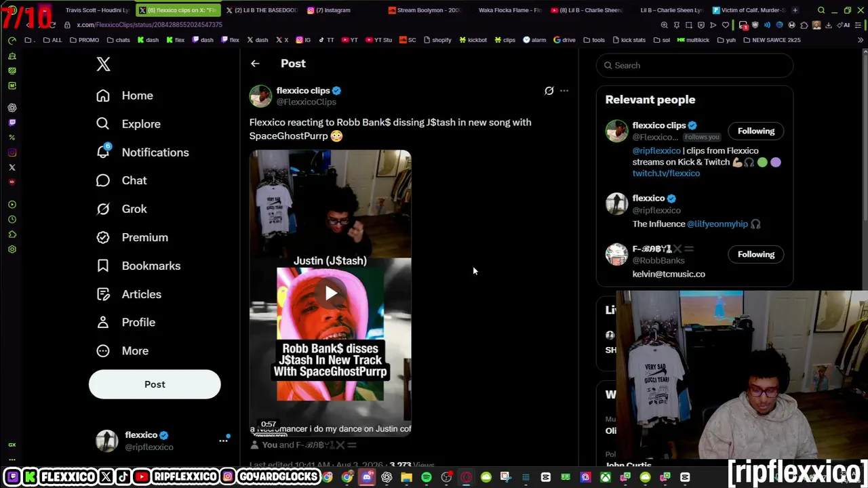Open the search icon in browser title bar
The image size is (868, 488).
click(821, 10)
